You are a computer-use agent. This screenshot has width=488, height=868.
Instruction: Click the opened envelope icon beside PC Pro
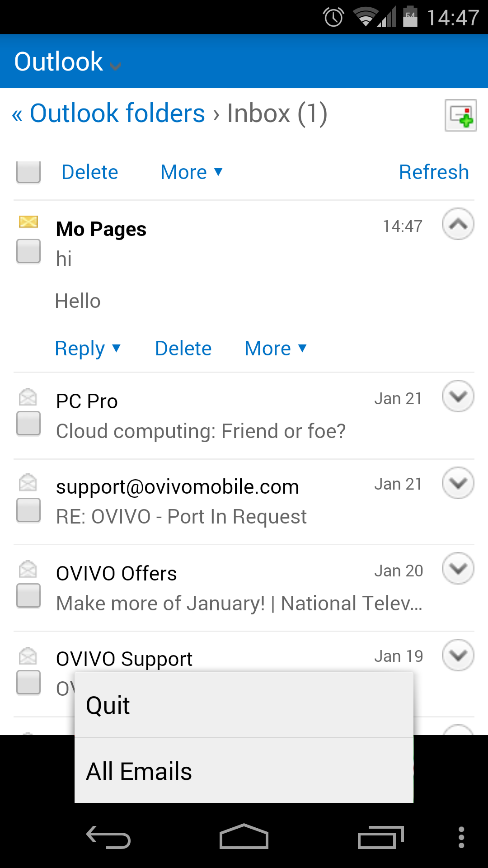pyautogui.click(x=28, y=397)
